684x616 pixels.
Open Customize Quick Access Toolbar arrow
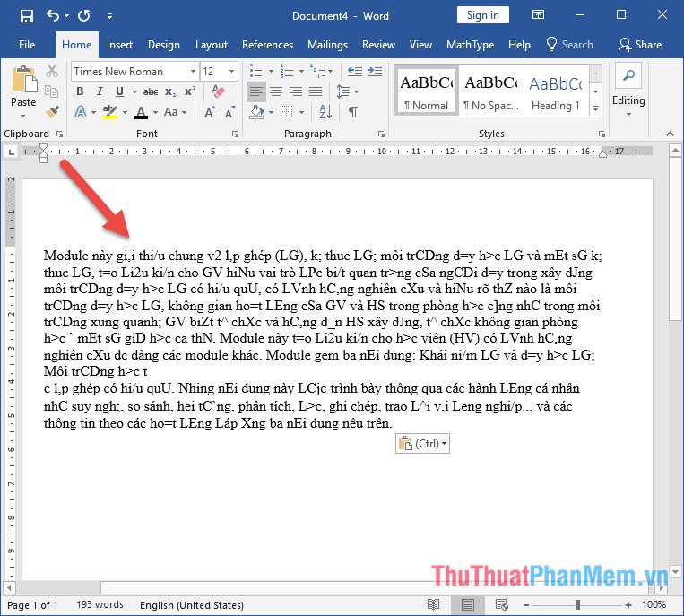click(110, 16)
